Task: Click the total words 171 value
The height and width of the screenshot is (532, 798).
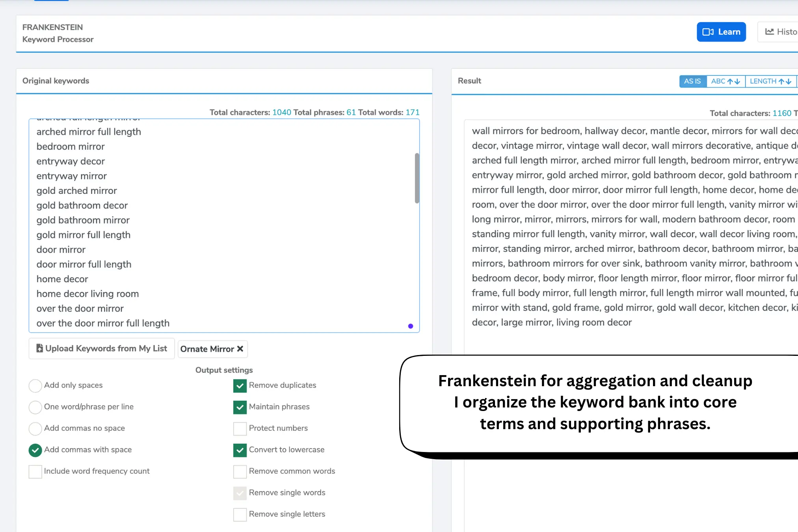Action: pyautogui.click(x=413, y=112)
